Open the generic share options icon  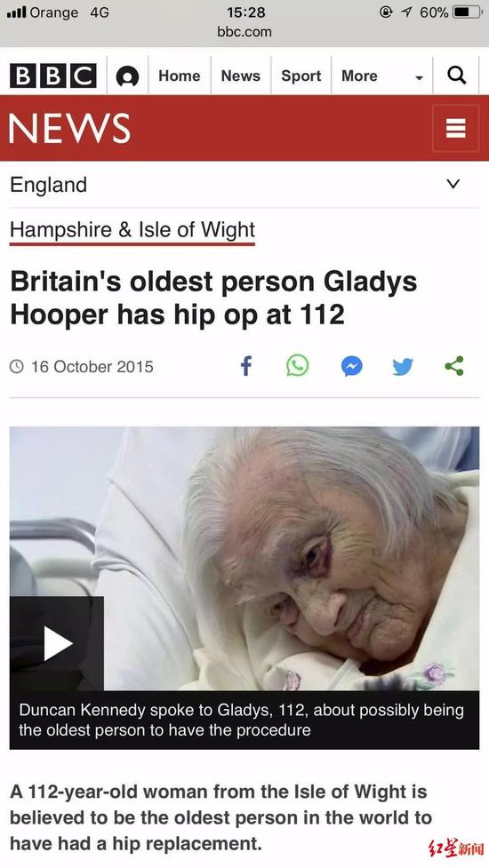(454, 366)
